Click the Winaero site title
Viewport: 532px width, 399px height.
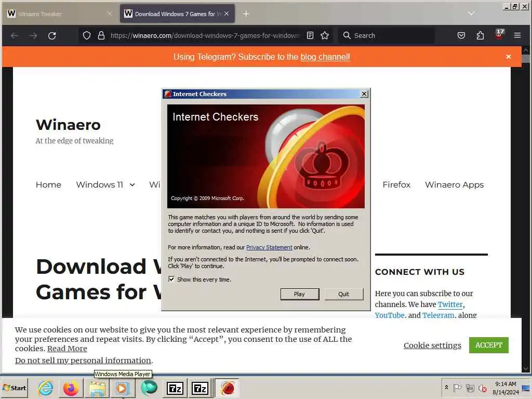click(68, 125)
